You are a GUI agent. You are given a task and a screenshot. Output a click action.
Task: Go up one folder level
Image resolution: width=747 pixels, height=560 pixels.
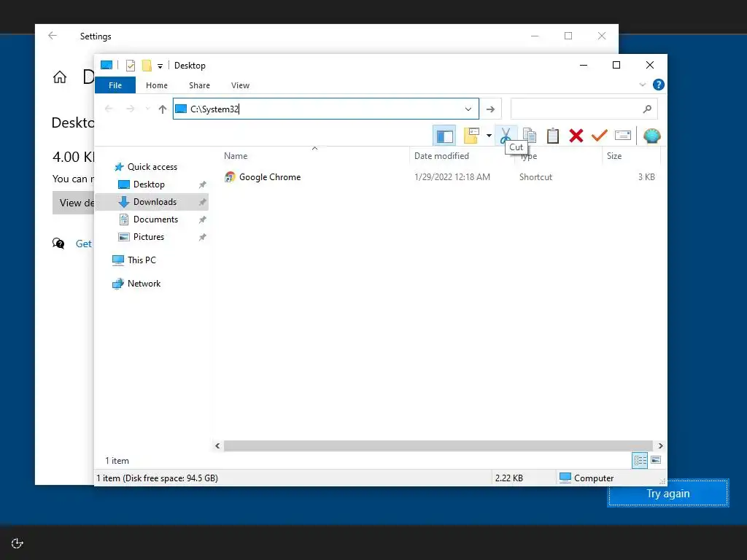[x=163, y=109]
